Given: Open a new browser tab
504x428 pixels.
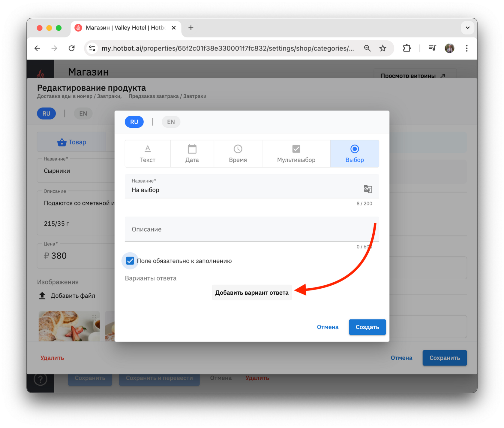Looking at the screenshot, I should [191, 28].
